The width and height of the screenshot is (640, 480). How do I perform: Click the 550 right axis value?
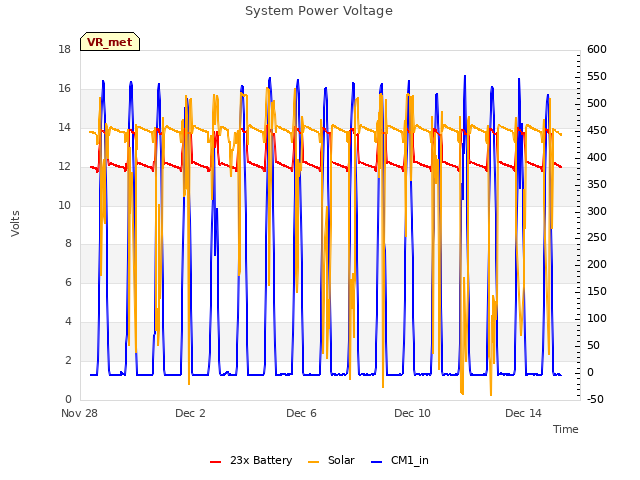click(x=597, y=76)
